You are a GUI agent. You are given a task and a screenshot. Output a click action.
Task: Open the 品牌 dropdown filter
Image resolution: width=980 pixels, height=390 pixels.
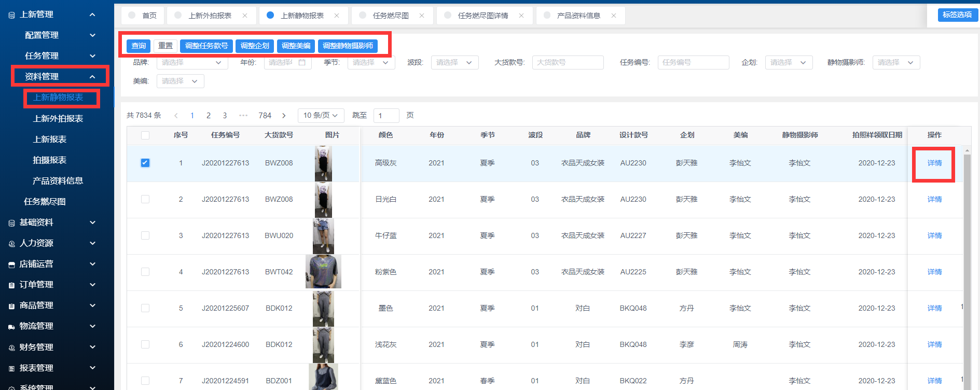pos(191,63)
